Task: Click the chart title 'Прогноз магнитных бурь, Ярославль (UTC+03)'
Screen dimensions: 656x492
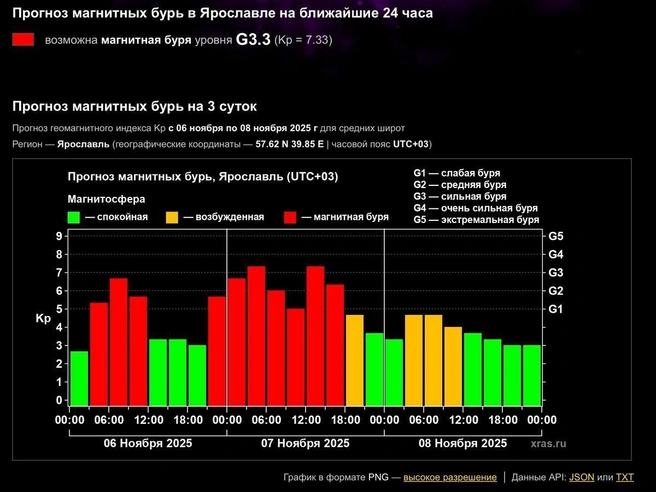Action: (203, 177)
